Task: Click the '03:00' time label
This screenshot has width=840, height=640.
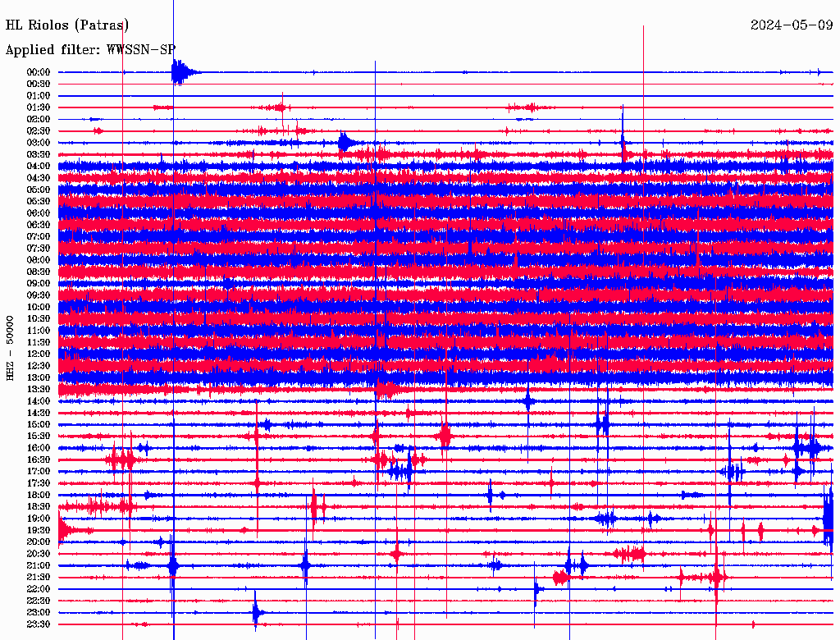Action: pyautogui.click(x=39, y=143)
